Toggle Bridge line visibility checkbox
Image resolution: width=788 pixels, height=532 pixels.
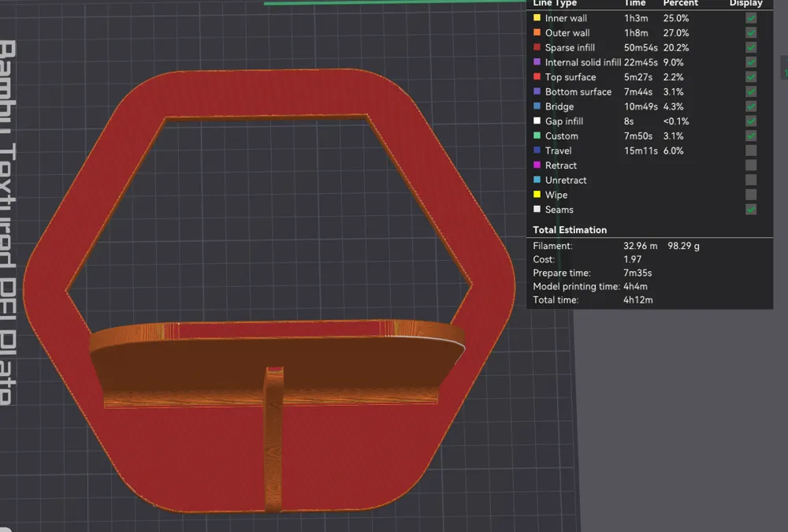pos(751,106)
